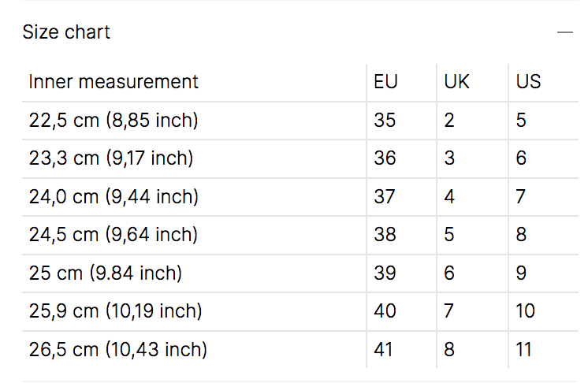Click US size 10 cell

(x=525, y=311)
